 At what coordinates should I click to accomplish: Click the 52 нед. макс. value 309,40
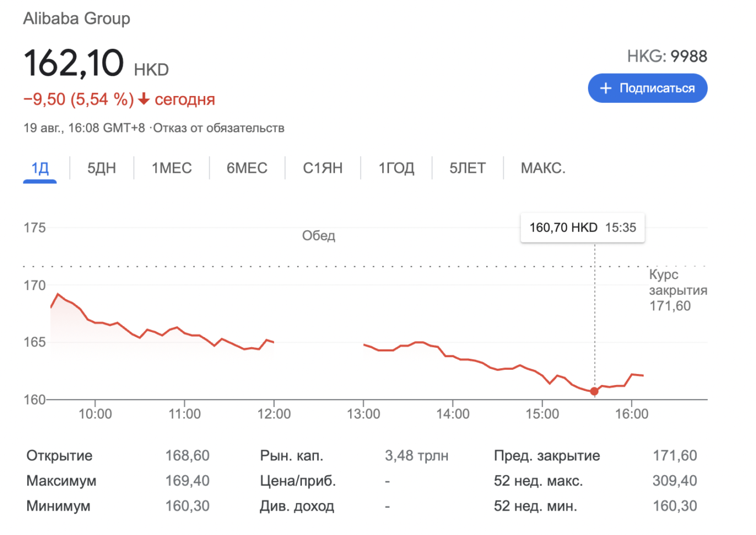point(675,481)
